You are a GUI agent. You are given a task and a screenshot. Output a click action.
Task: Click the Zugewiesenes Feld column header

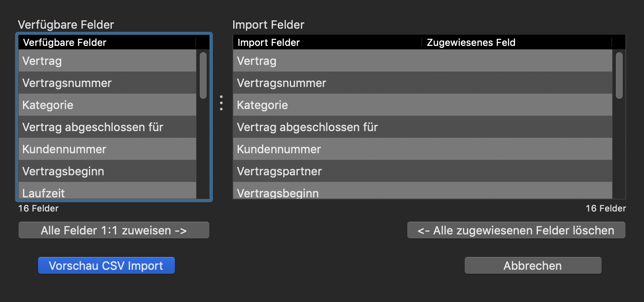[x=516, y=43]
